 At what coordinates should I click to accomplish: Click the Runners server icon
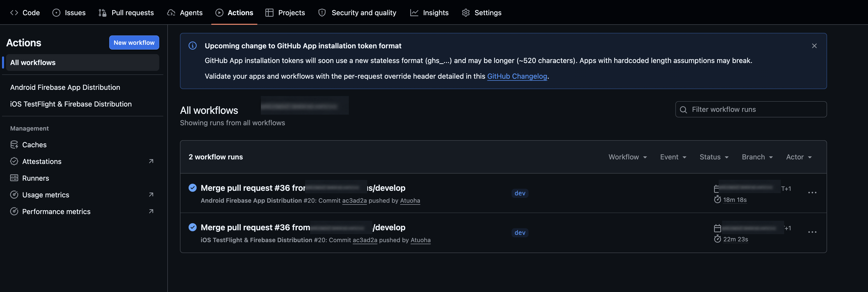click(14, 178)
